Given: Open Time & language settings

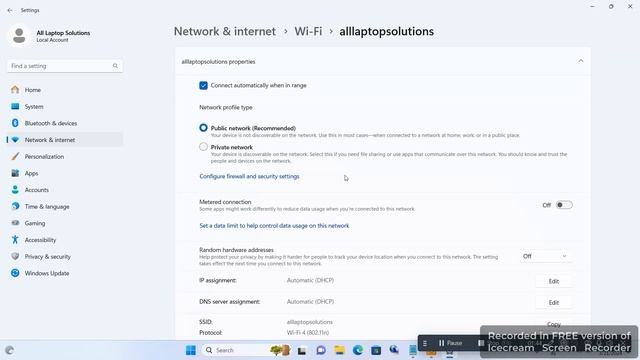Looking at the screenshot, I should point(64,207).
